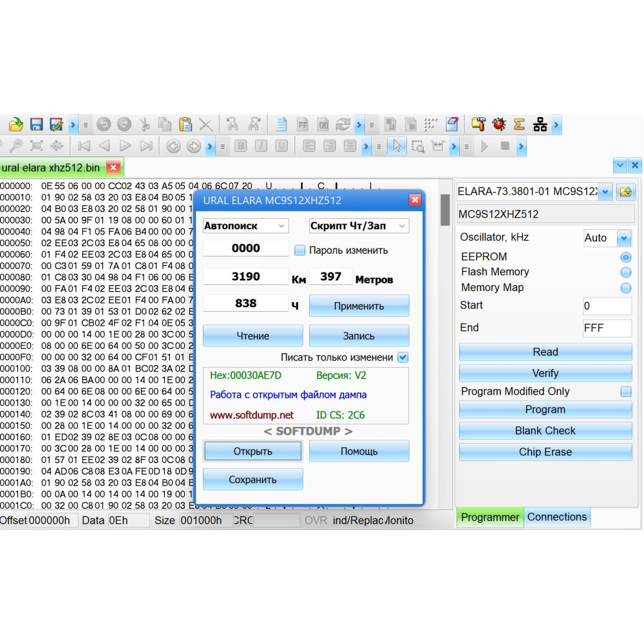
Task: Open the folder with hammer tools icon
Action: point(478,124)
